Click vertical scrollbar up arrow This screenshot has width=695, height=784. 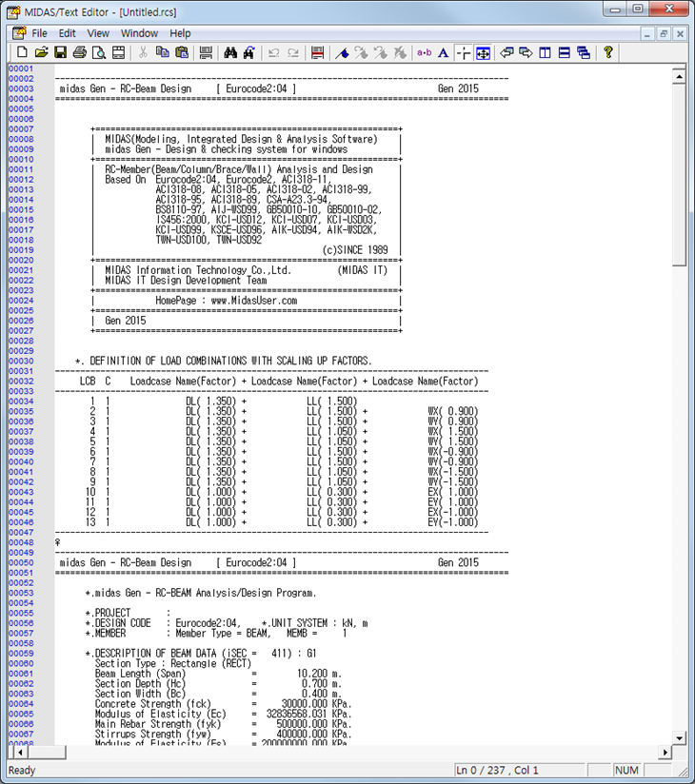(679, 76)
